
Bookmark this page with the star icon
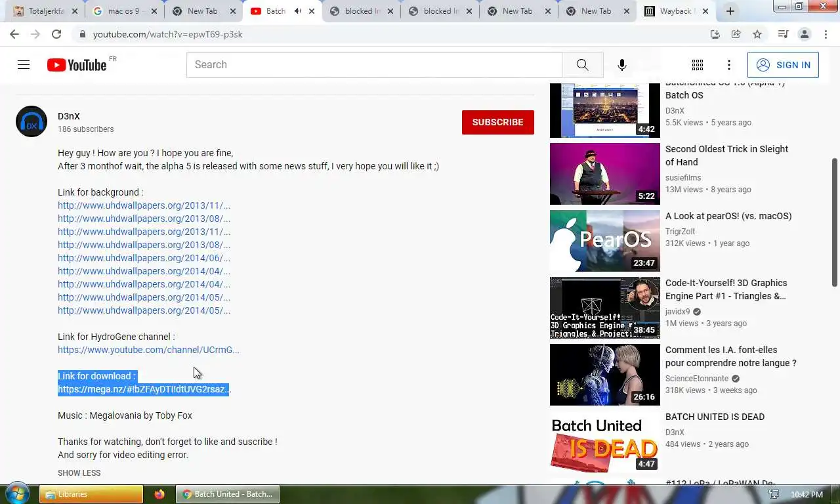click(757, 34)
